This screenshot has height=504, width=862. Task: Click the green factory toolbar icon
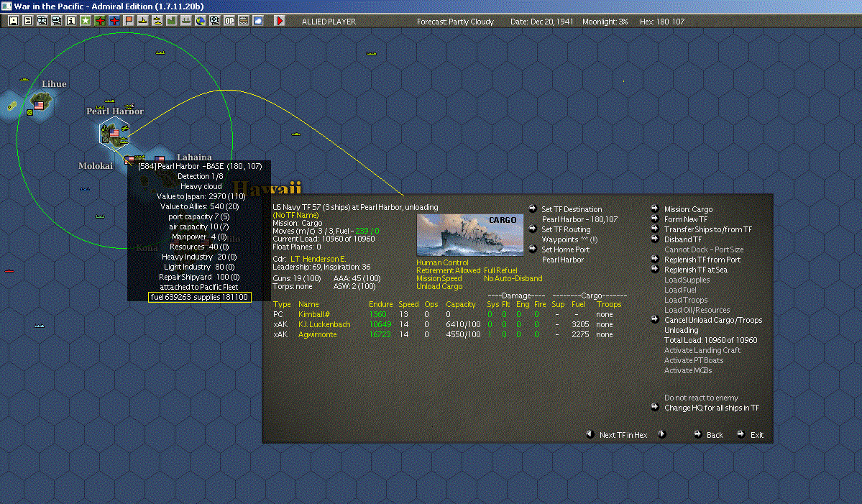click(x=172, y=21)
